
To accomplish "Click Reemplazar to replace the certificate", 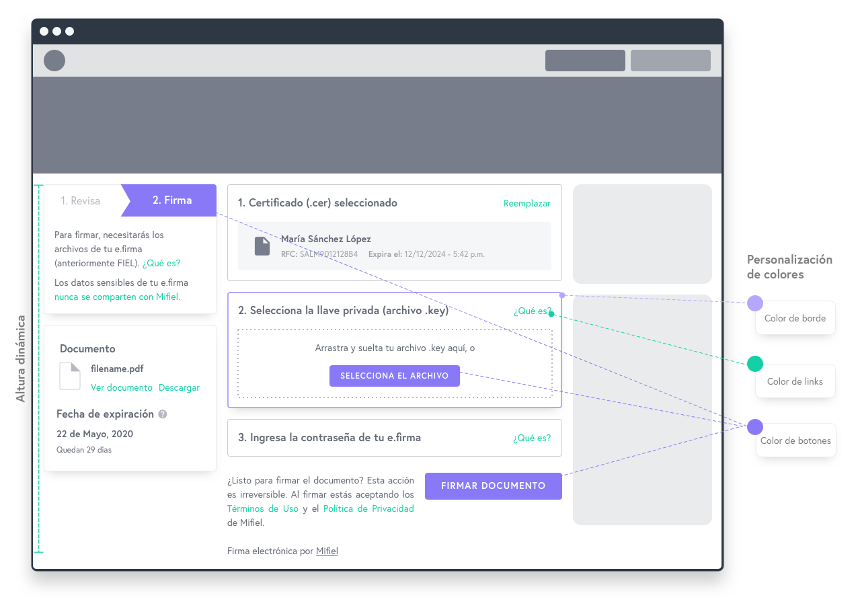I will pos(527,203).
